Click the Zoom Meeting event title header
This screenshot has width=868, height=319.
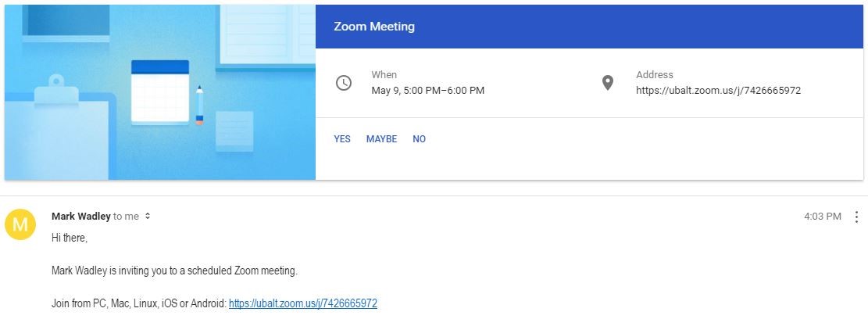click(x=374, y=27)
